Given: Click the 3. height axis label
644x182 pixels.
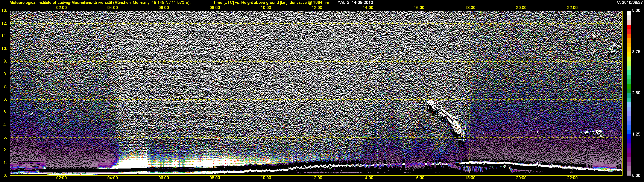Looking at the screenshot, I should click(x=5, y=137).
